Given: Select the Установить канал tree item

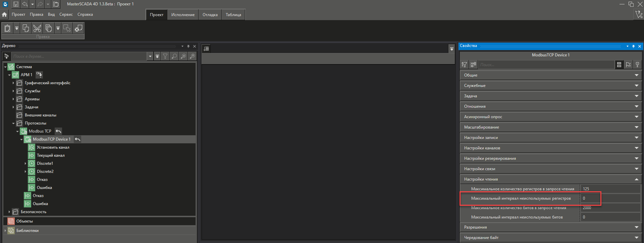Looking at the screenshot, I should click(53, 147).
